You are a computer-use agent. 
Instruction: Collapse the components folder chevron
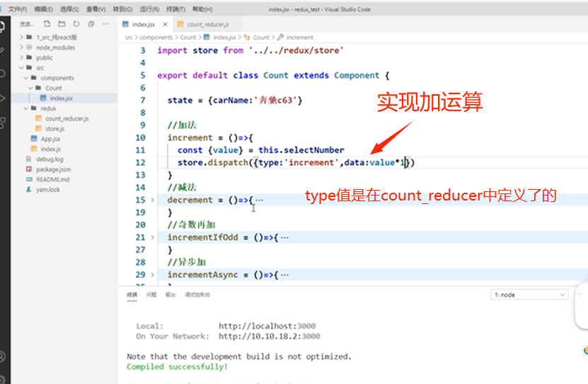click(x=26, y=78)
